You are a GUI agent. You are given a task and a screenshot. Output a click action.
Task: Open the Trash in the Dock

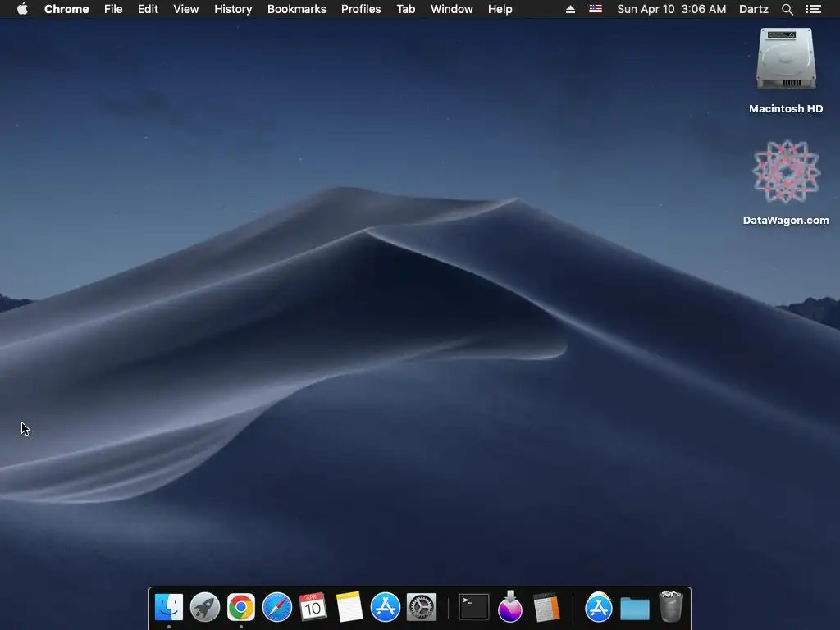(x=671, y=606)
